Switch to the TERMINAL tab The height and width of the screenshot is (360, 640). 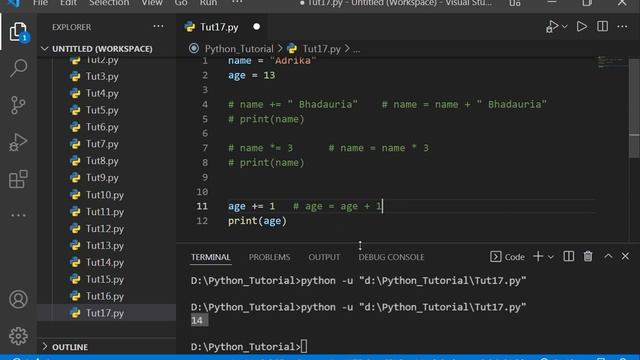tap(211, 257)
